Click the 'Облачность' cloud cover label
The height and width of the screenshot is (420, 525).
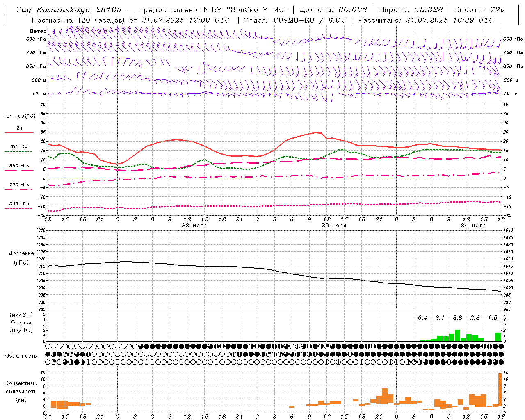(21, 356)
